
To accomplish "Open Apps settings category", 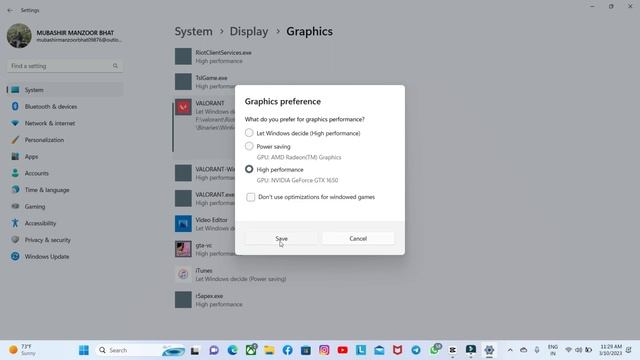I will click(x=65, y=157).
